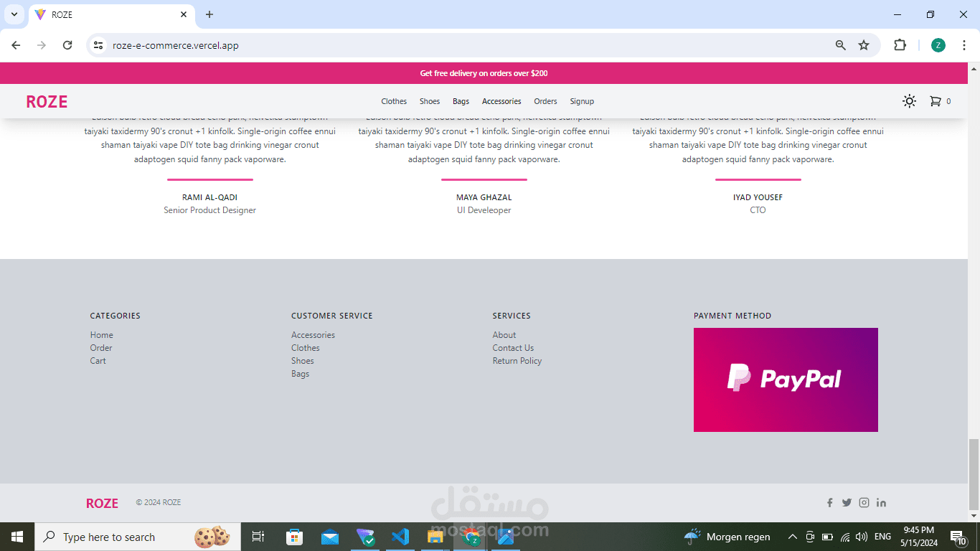The height and width of the screenshot is (551, 980).
Task: Open the weather widget Morgen regen
Action: coord(727,537)
